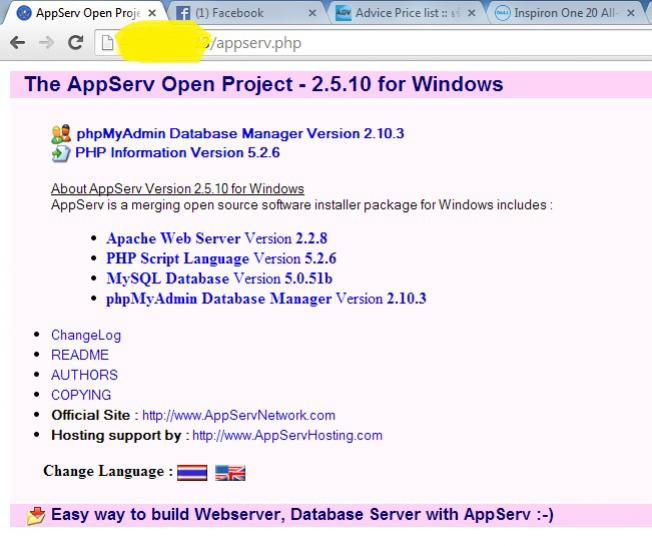The height and width of the screenshot is (546, 652).
Task: Open Apache Web Server Version 2.2.8 link
Action: (217, 238)
